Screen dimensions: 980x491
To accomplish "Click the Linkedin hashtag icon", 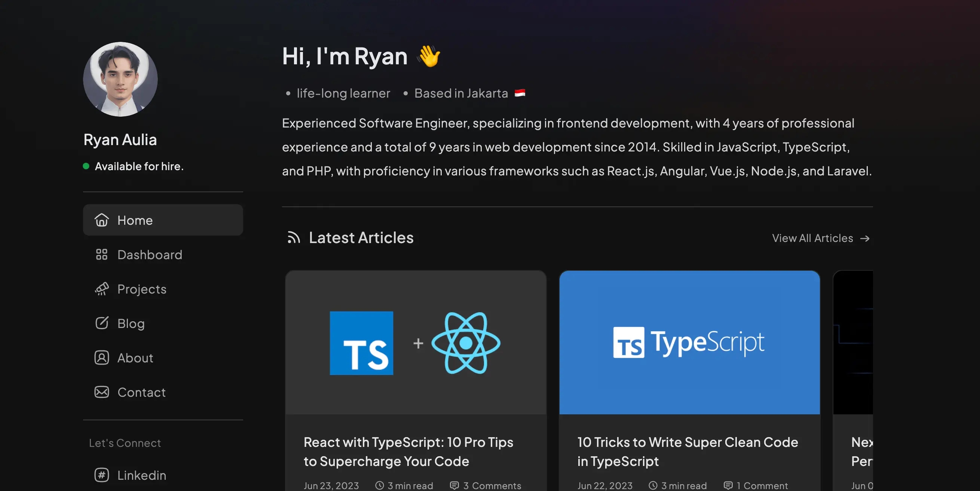I will (x=102, y=475).
